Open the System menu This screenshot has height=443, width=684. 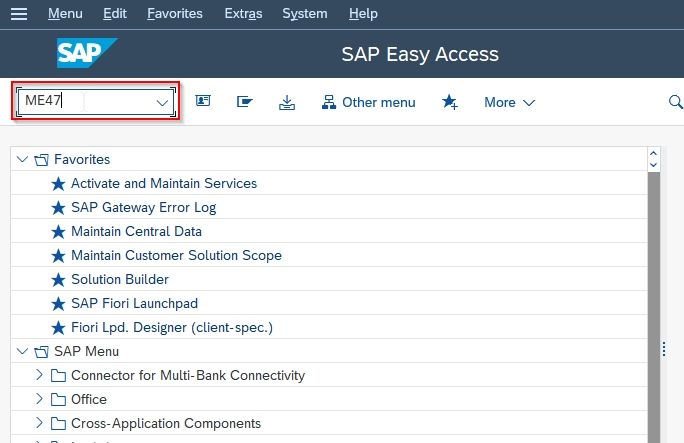[304, 14]
